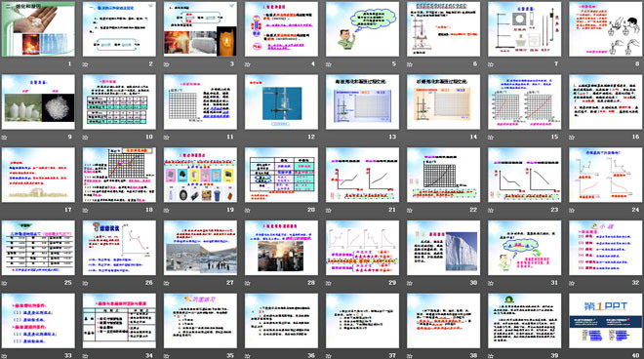Viewport: 644px width, 359px height.
Task: Select slide 22 with single grid graph
Action: pos(444,175)
